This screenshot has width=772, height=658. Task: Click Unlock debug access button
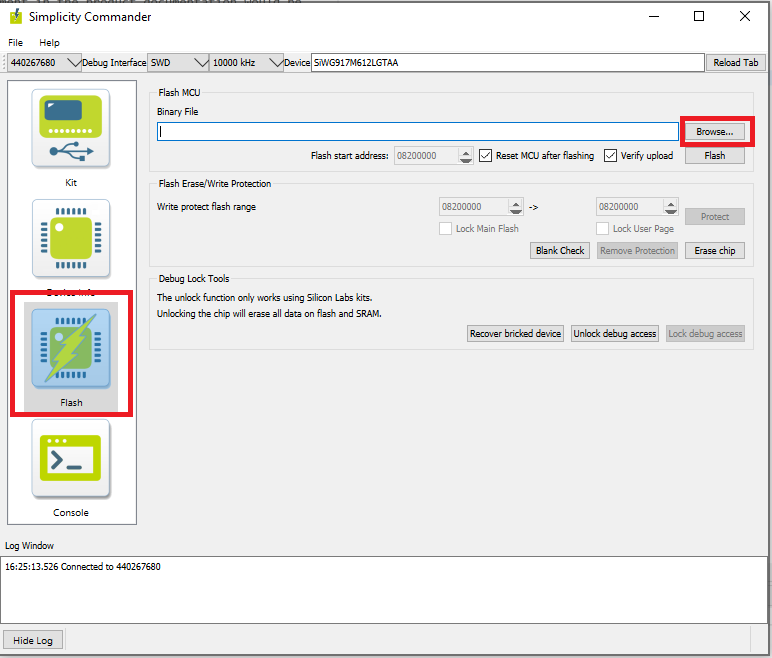pyautogui.click(x=614, y=334)
